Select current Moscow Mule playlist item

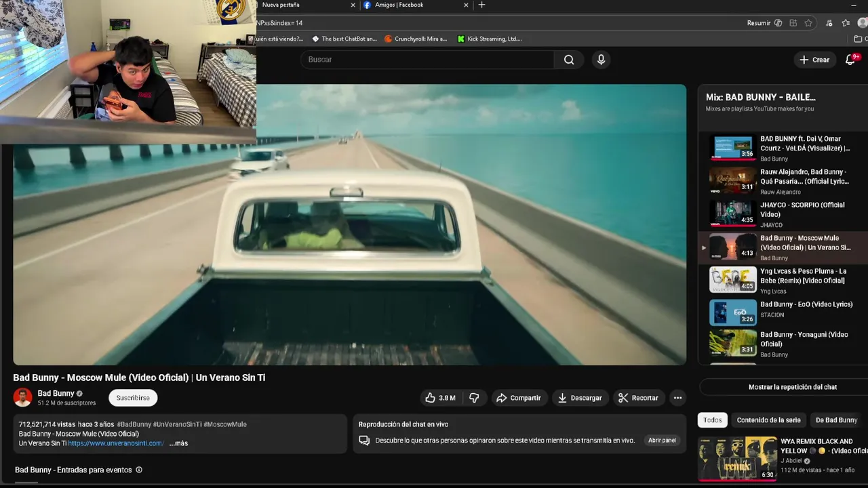(783, 248)
